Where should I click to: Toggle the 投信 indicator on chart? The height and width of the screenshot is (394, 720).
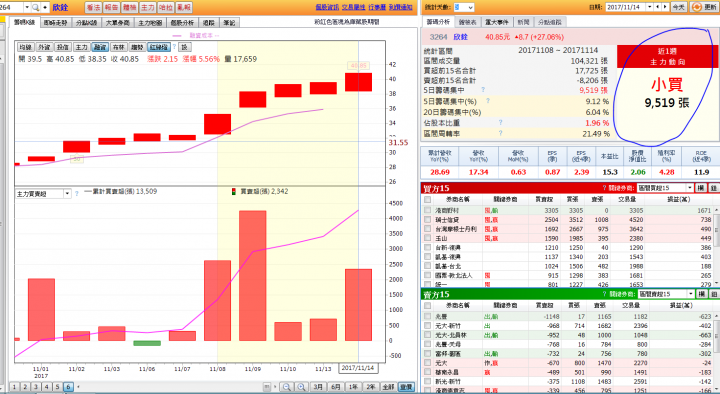[x=62, y=47]
